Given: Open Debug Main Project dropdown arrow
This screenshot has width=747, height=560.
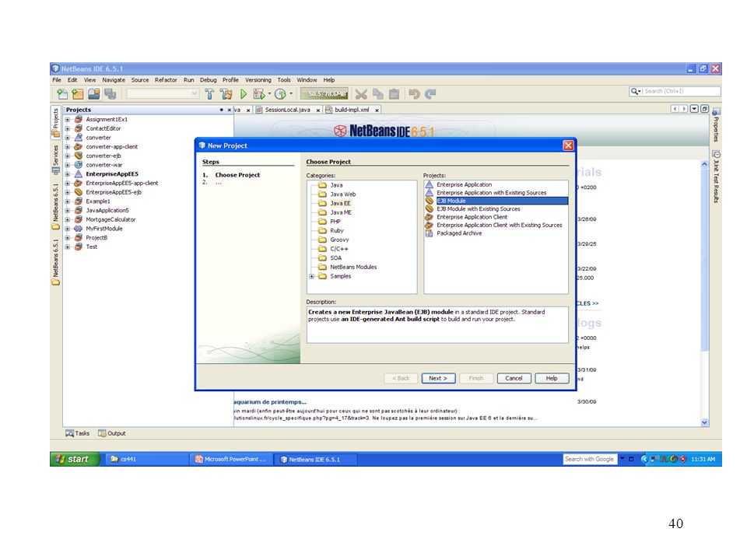Looking at the screenshot, I should (269, 93).
